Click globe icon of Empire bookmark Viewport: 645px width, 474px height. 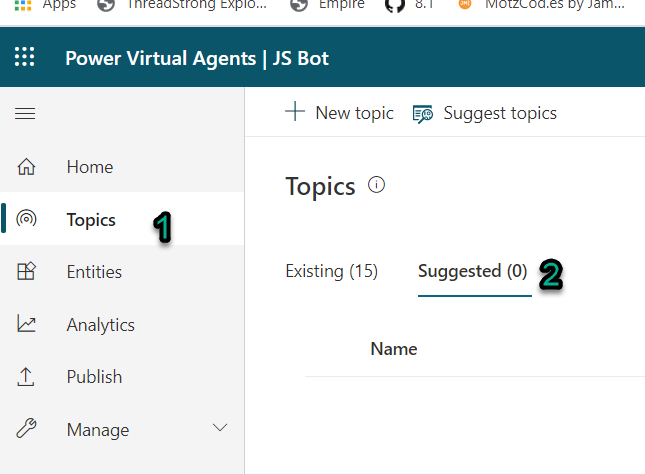[299, 5]
